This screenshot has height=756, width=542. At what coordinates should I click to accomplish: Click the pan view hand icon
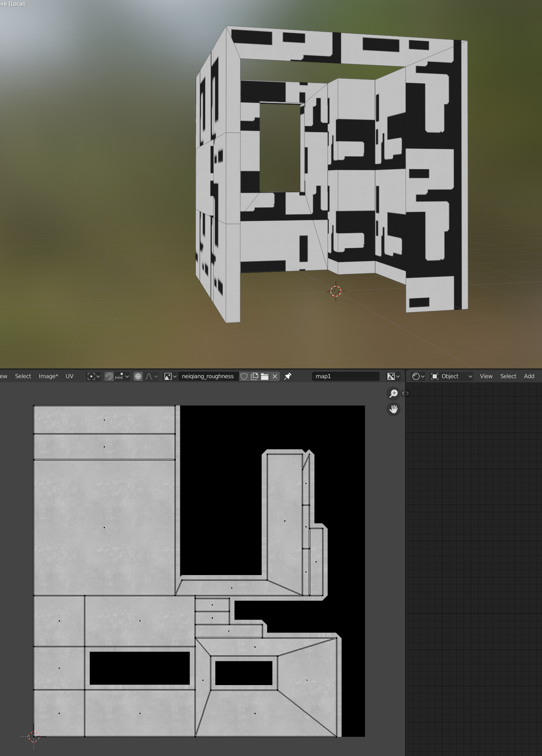[x=394, y=409]
